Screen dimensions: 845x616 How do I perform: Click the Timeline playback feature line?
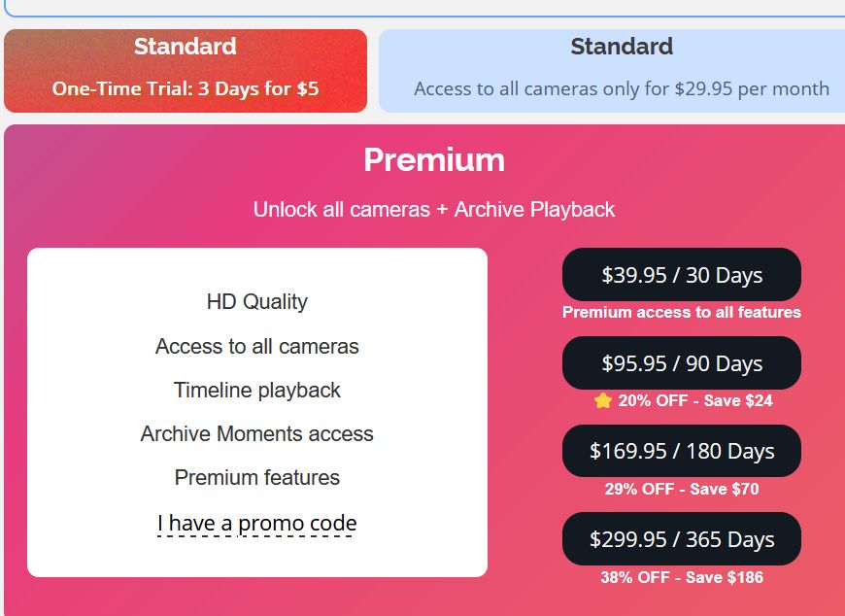[257, 391]
